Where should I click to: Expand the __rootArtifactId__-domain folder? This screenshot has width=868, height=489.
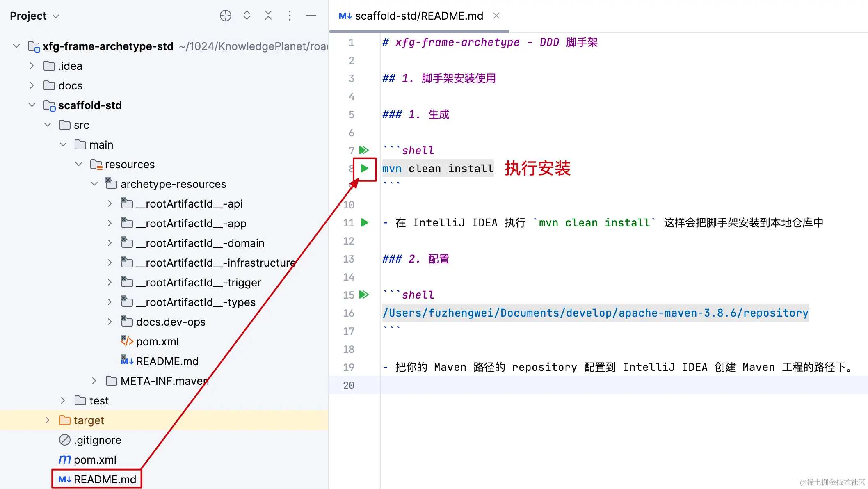[x=110, y=243]
